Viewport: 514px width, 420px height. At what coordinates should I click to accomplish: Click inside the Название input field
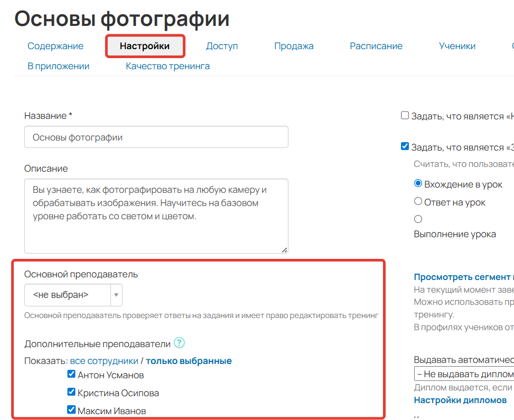coord(156,136)
